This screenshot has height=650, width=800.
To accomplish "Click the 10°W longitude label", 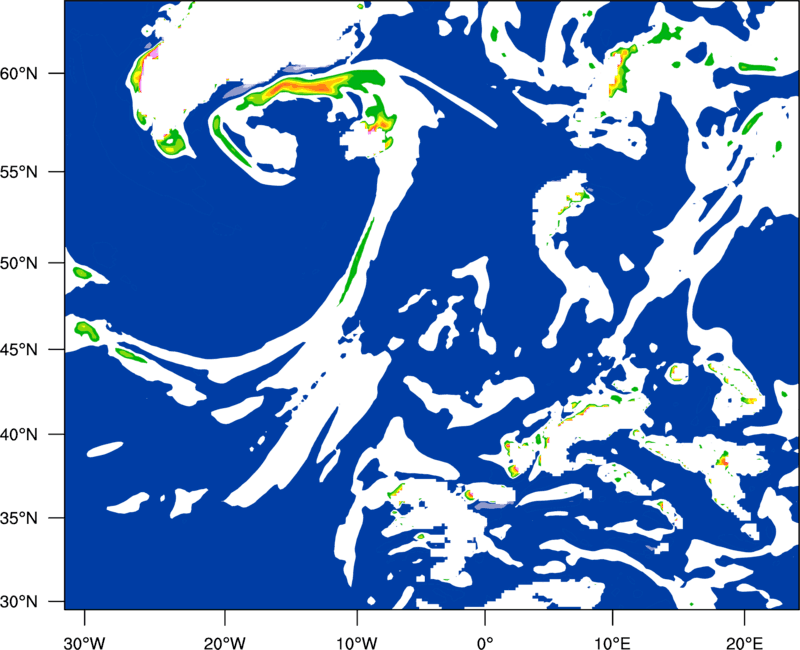I will tap(357, 643).
